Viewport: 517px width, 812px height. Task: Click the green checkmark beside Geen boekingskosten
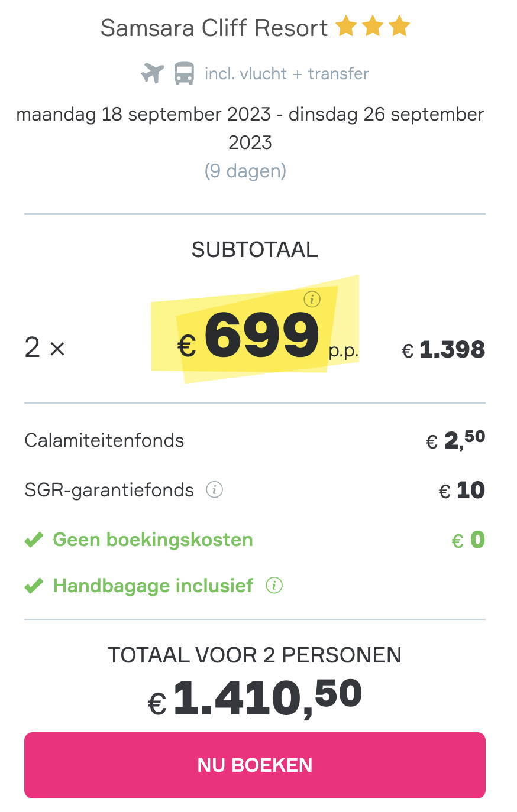point(34,540)
